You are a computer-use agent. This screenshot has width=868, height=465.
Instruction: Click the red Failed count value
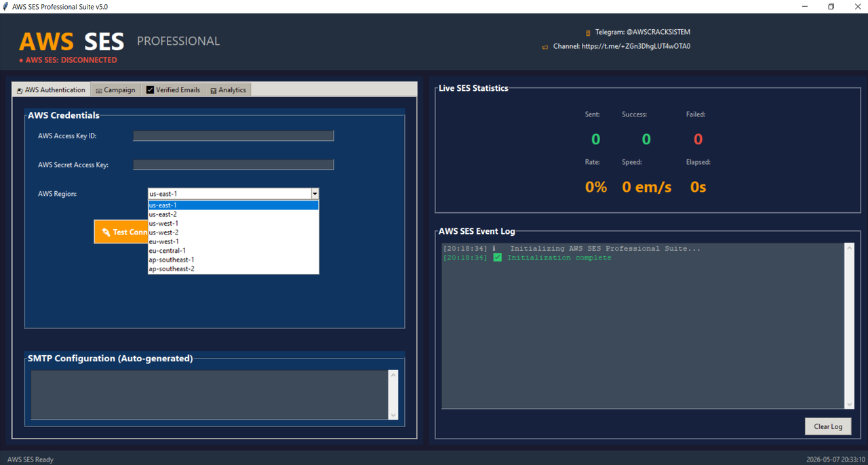tap(698, 140)
